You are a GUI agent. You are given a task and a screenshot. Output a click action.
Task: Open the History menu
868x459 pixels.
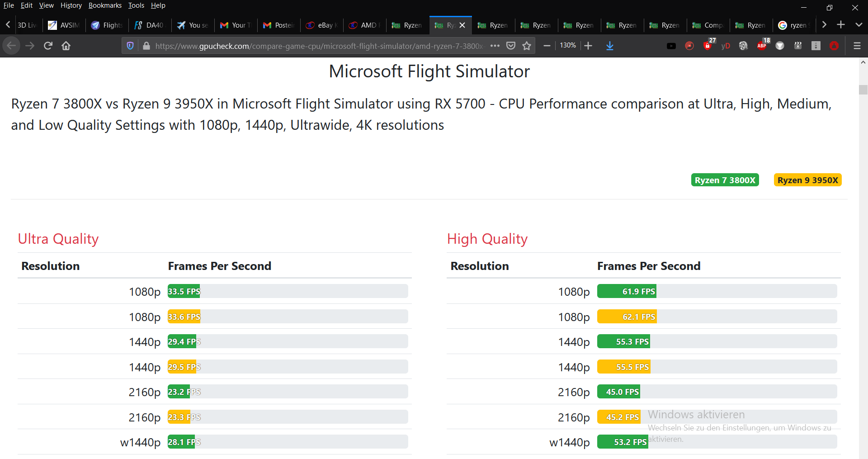coord(71,5)
